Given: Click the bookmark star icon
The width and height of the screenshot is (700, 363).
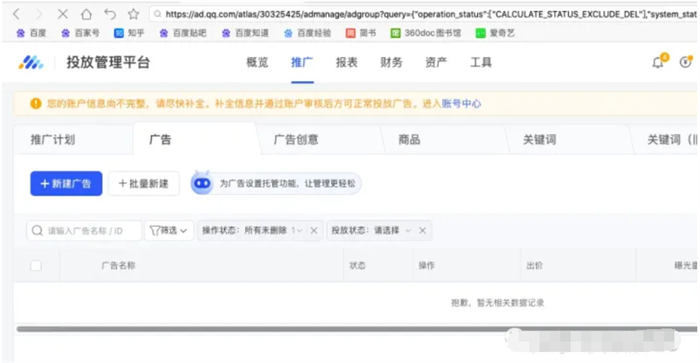Looking at the screenshot, I should coord(133,14).
